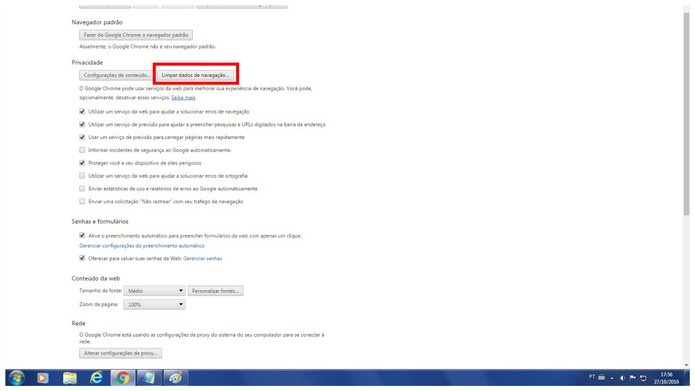Click the vertical page scrollbar
The image size is (695, 391).
(687, 186)
